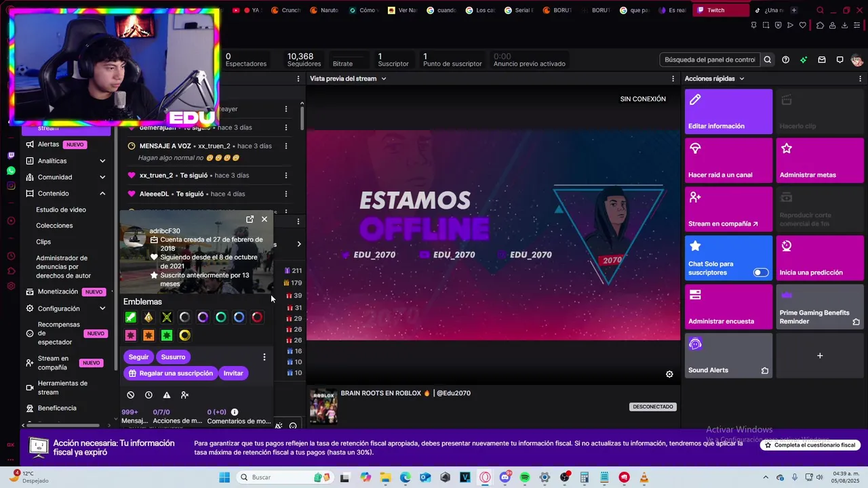Viewport: 868px width, 488px height.
Task: Open a new browser tab
Action: click(794, 10)
